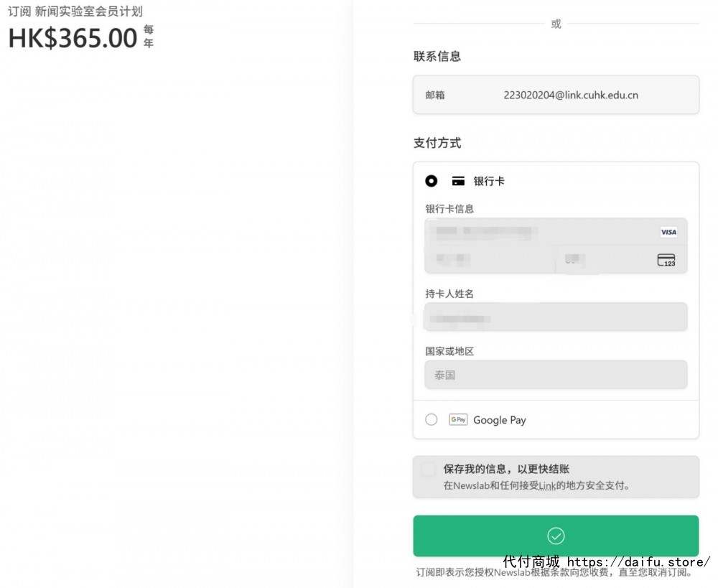Expand the 支付方式 payment options section
This screenshot has height=588, width=718.
click(438, 143)
